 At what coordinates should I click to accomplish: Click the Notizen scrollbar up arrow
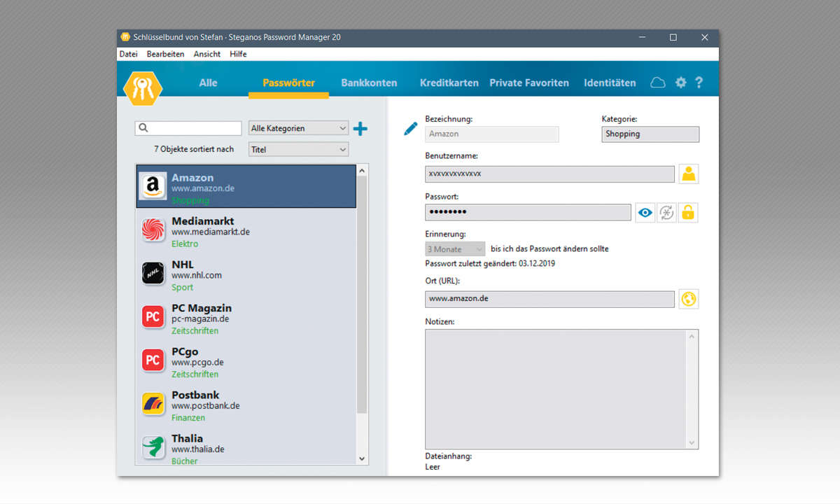pos(692,336)
